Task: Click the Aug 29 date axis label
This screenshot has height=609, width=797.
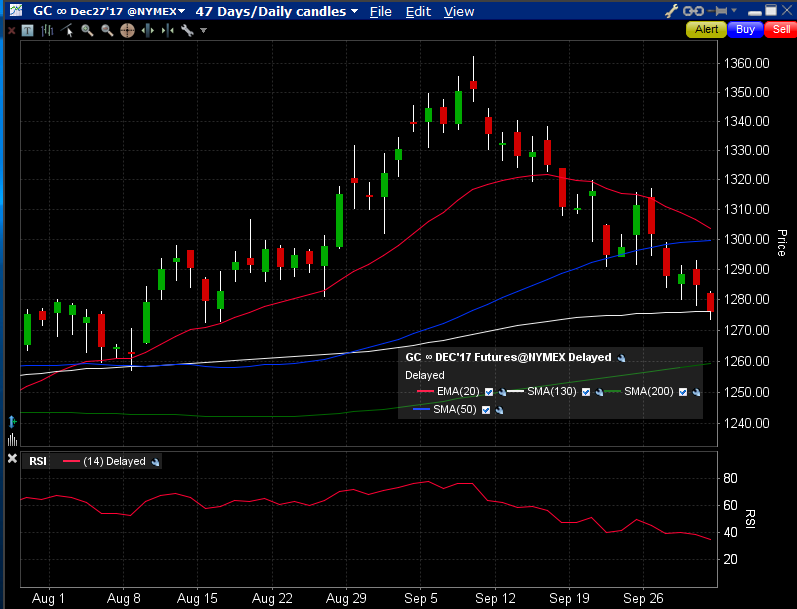Action: point(346,598)
